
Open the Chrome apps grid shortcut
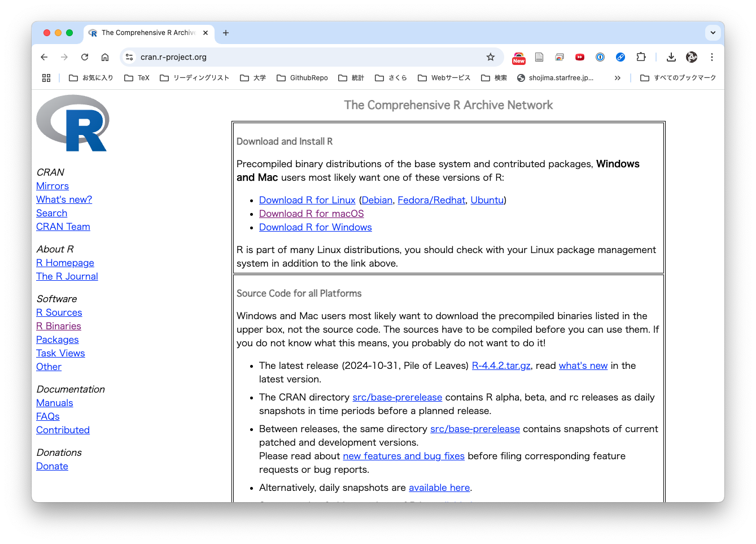click(46, 78)
